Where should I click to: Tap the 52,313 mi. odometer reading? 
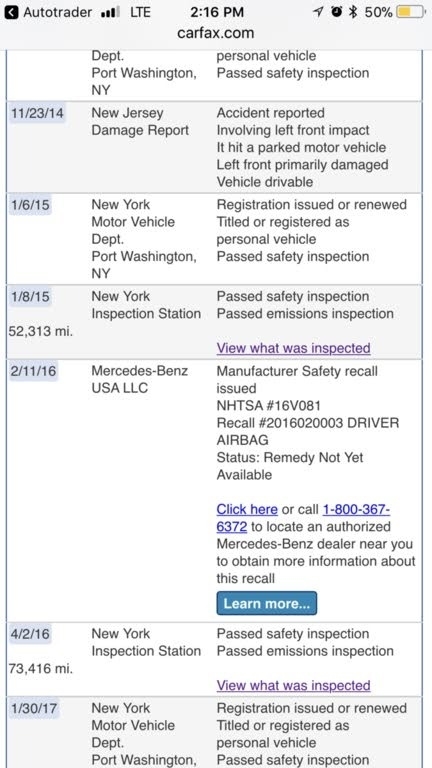tap(41, 332)
